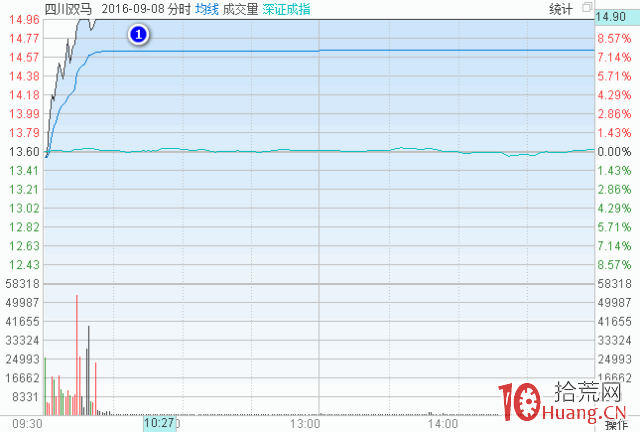
Task: Click the left 8331 volume label
Action: pos(26,397)
